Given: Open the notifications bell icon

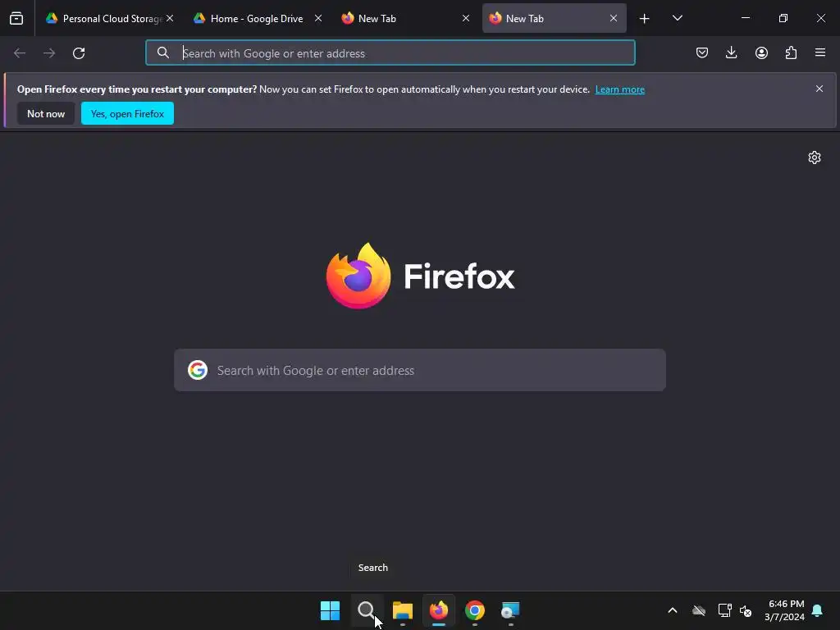Looking at the screenshot, I should pyautogui.click(x=818, y=610).
